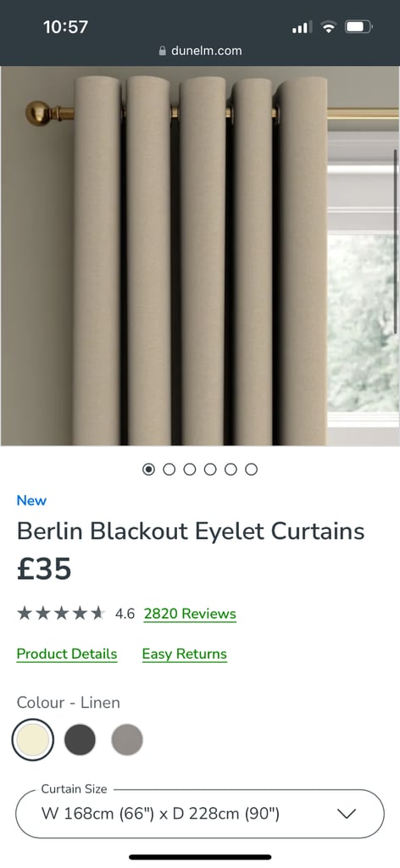Tap the curtain product image

200,256
